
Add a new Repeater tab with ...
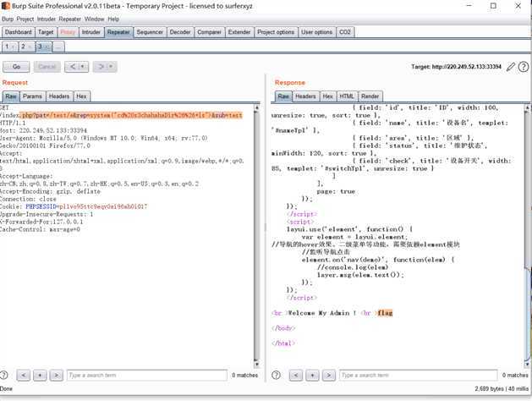click(x=58, y=47)
